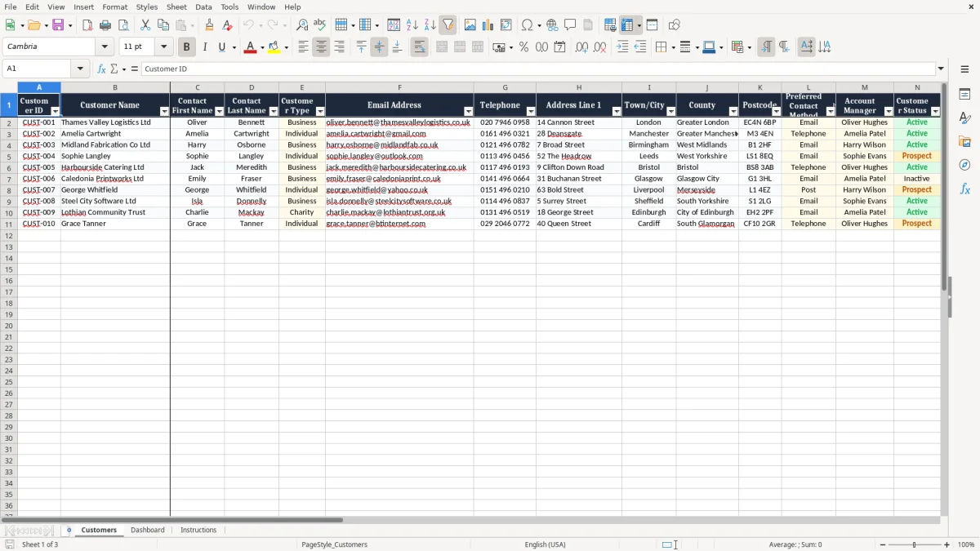Define the print area
980x551 pixels.
click(610, 25)
